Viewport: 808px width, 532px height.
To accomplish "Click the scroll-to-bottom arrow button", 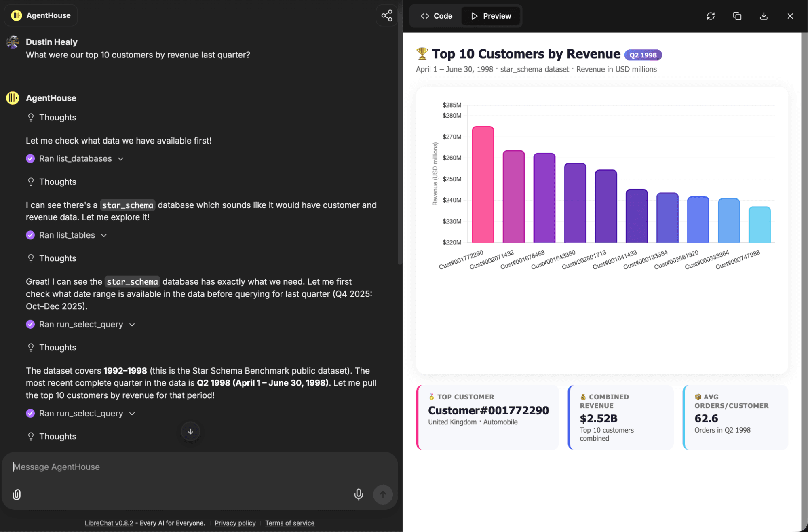I will click(190, 431).
